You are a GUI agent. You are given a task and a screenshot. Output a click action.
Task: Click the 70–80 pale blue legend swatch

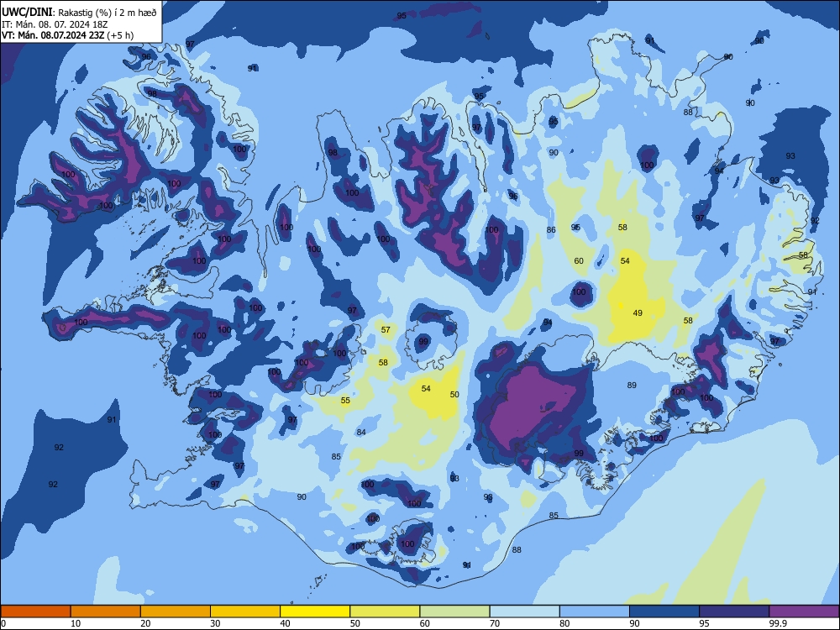tap(524, 612)
